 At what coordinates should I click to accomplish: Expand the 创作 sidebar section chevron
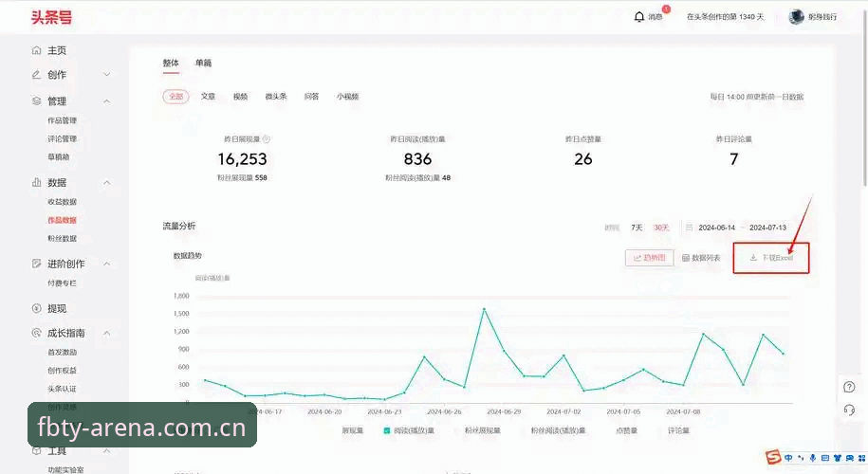tap(107, 75)
